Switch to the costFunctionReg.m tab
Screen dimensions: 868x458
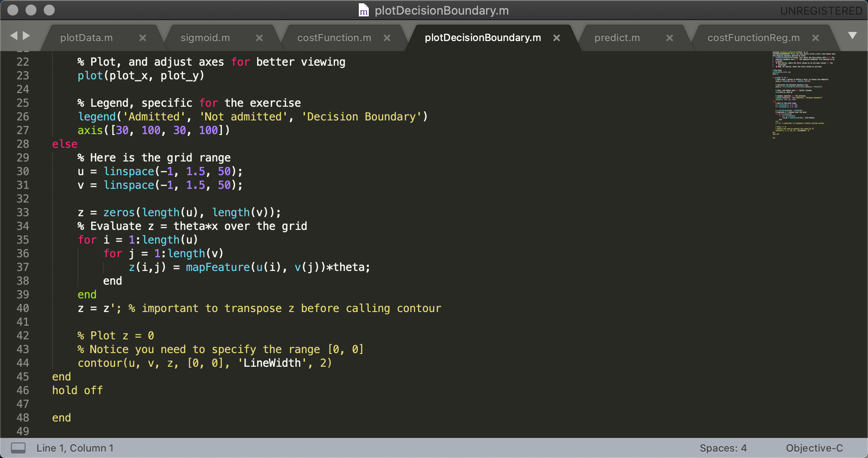click(754, 38)
